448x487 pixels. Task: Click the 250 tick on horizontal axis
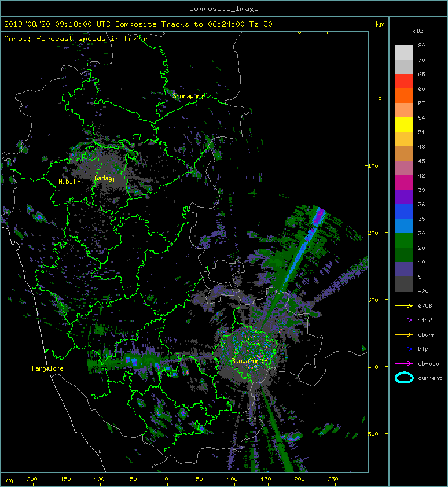pyautogui.click(x=333, y=479)
